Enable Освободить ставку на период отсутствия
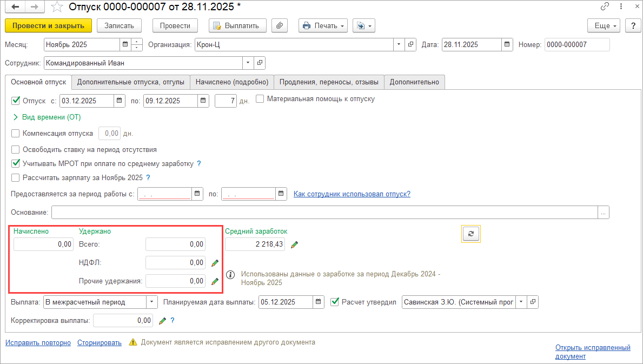Viewport: 643px width, 364px height. click(16, 149)
